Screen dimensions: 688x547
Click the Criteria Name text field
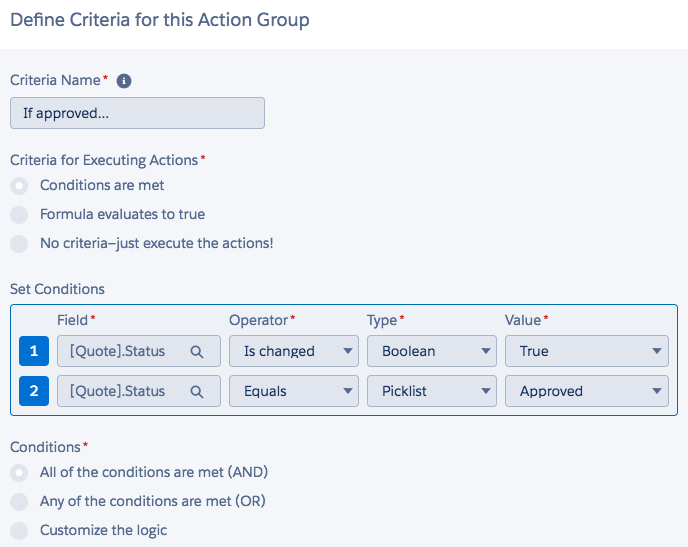point(137,113)
